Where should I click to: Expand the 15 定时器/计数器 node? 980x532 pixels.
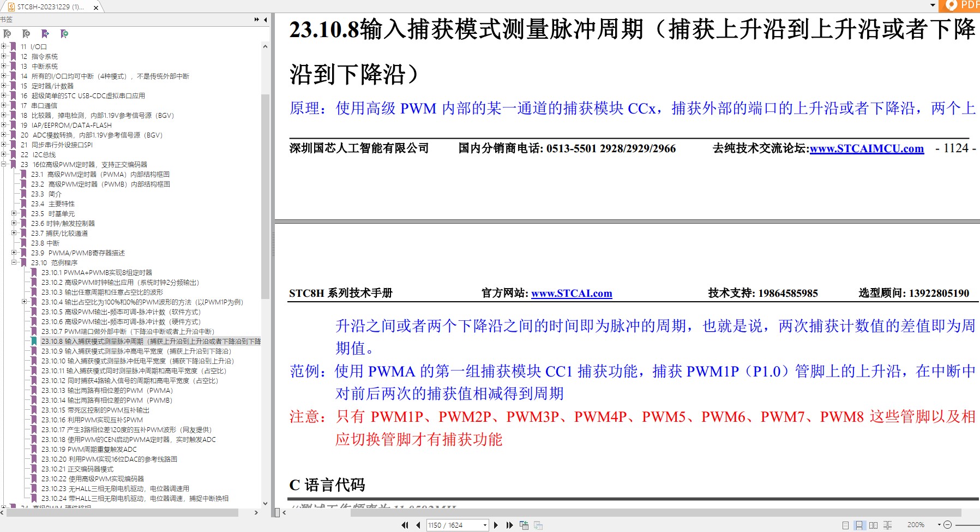click(4, 86)
